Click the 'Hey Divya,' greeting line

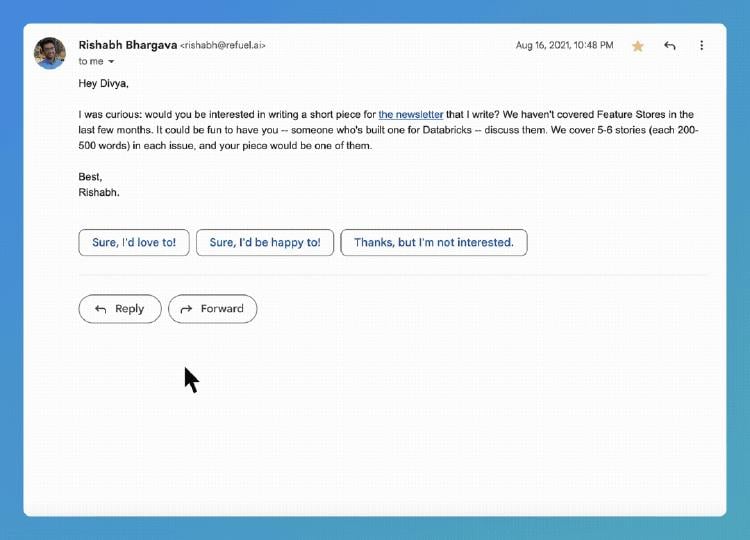(104, 84)
